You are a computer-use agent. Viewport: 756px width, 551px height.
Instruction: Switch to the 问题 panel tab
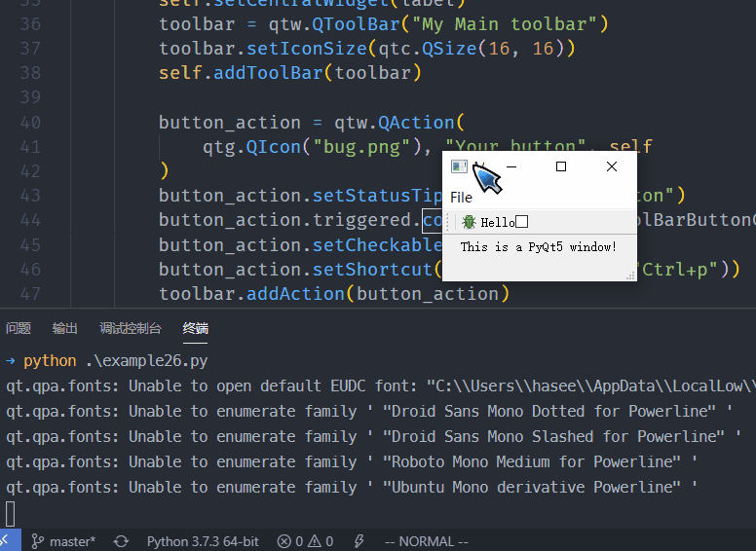[x=19, y=329]
